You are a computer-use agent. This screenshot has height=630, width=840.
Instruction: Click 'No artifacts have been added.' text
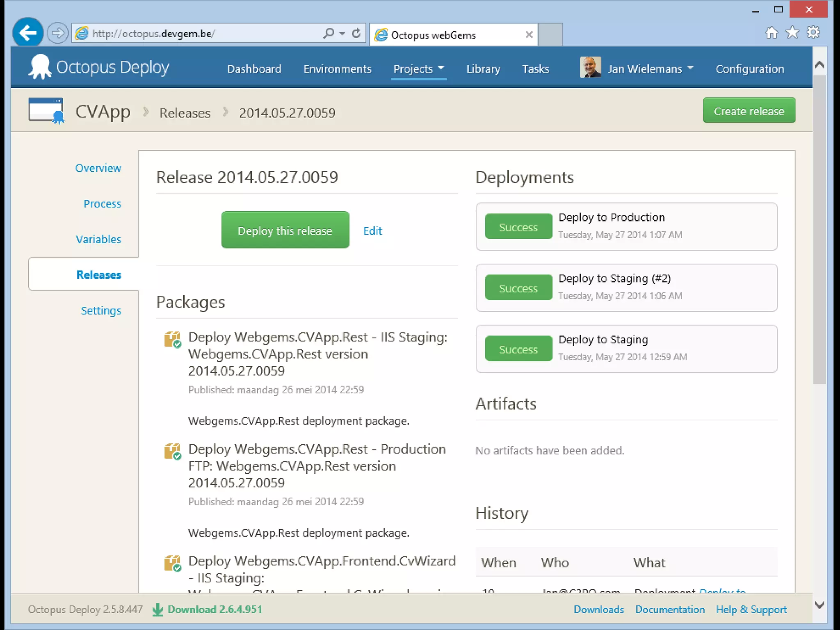pyautogui.click(x=550, y=451)
